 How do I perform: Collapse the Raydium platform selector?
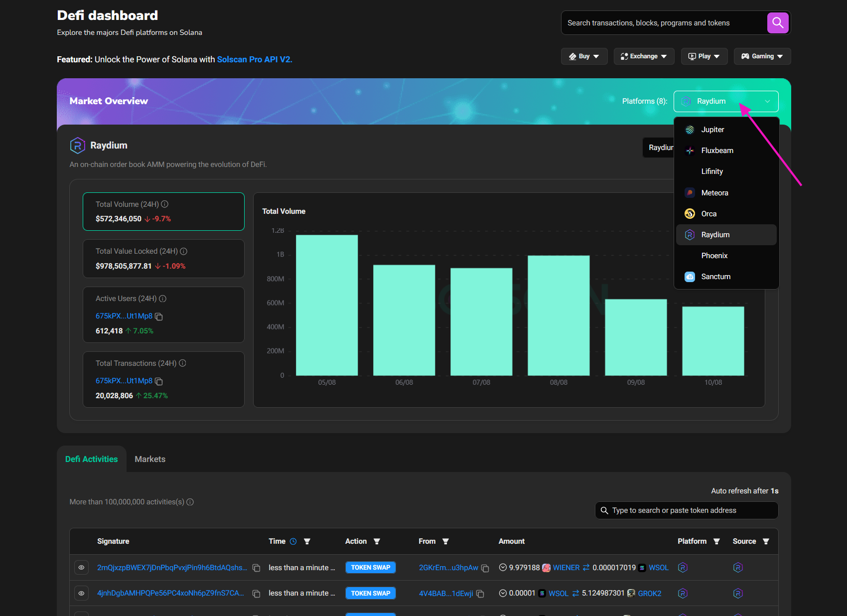[x=726, y=101]
